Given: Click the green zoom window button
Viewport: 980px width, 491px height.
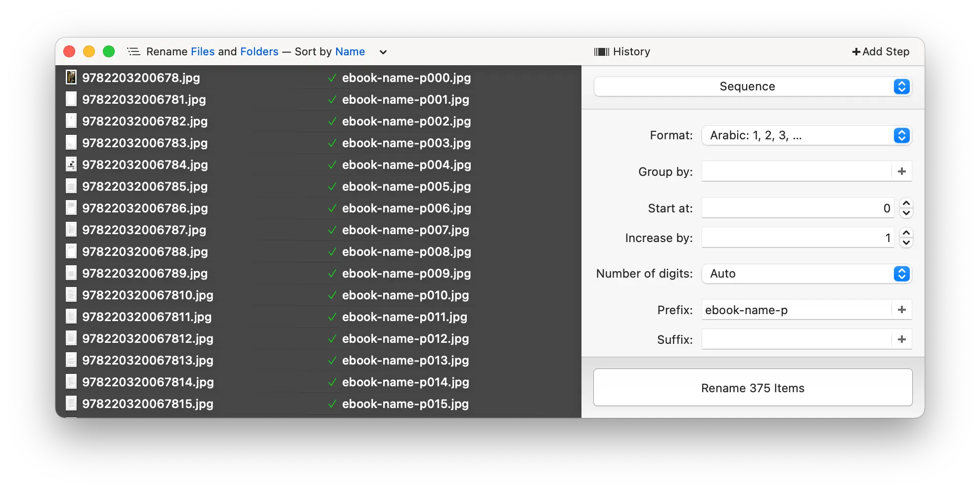Looking at the screenshot, I should coord(109,51).
